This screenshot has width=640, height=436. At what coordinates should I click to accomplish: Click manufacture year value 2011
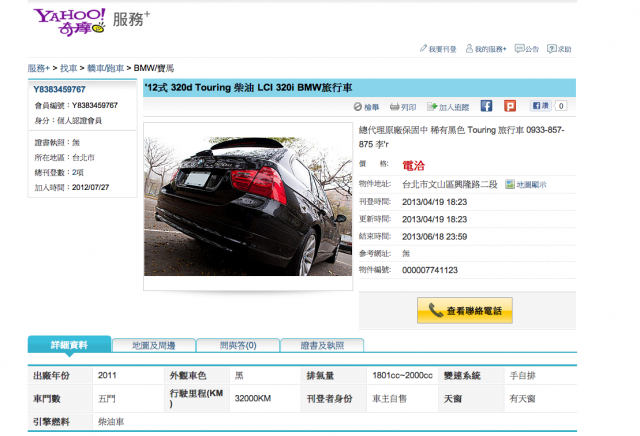tap(107, 375)
